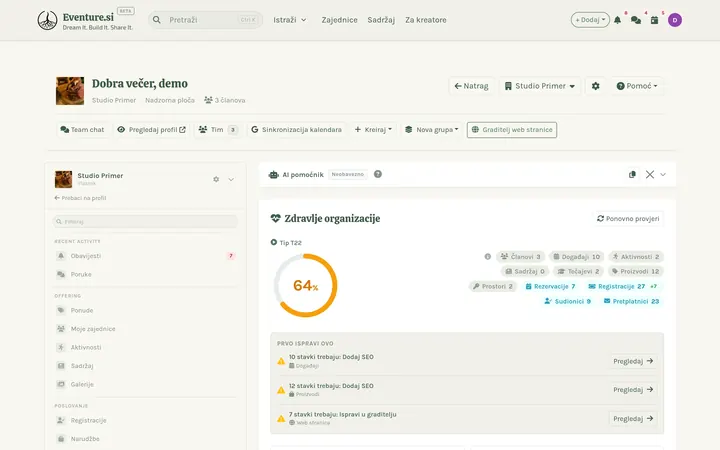Click the AI pomoćnik help question icon
This screenshot has width=720, height=450.
[378, 174]
